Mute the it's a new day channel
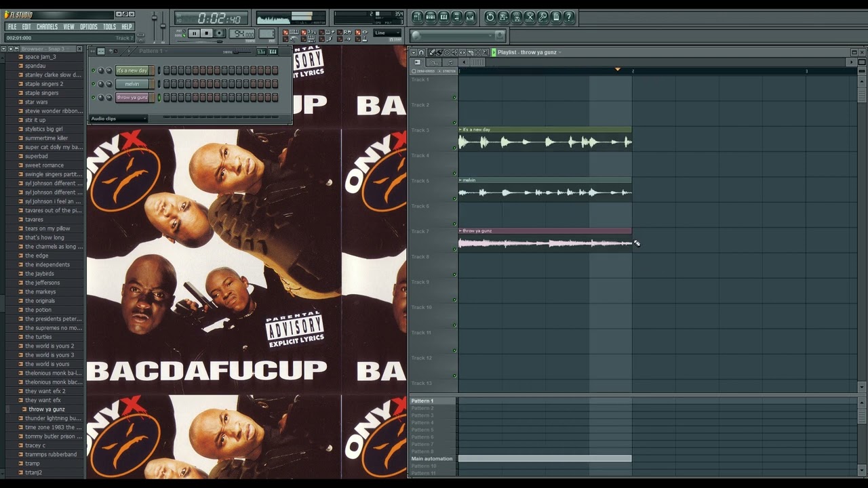Viewport: 868px width, 488px height. (94, 70)
